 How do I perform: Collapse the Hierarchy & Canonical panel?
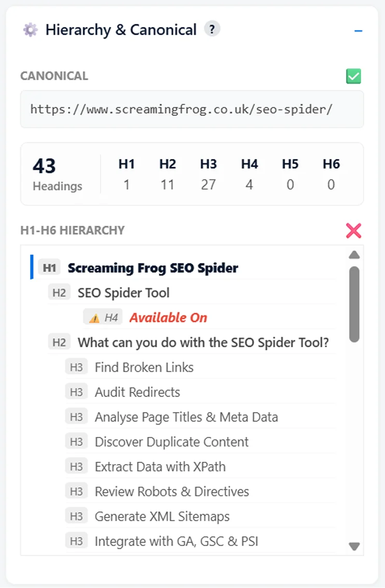(x=359, y=30)
